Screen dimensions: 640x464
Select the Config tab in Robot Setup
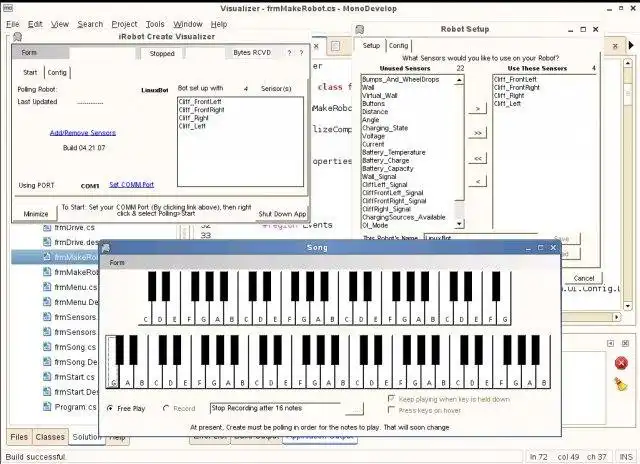398,46
